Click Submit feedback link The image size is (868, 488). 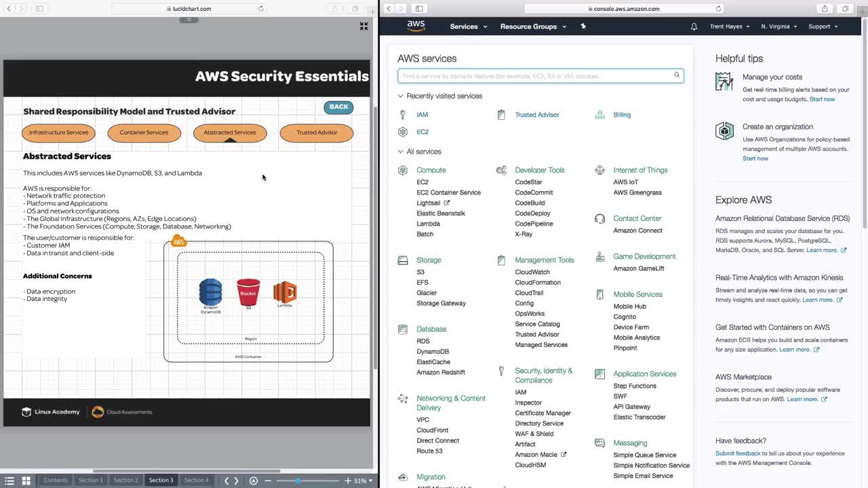pyautogui.click(x=738, y=453)
